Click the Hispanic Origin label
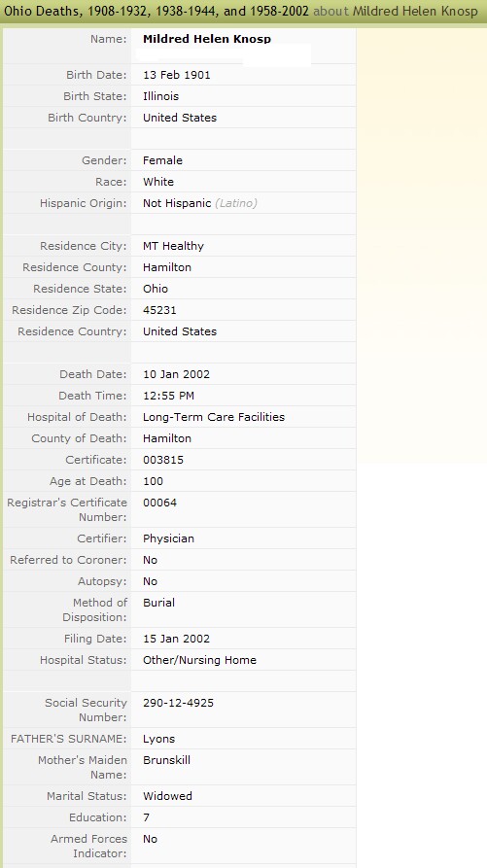487x868 pixels. coord(83,203)
